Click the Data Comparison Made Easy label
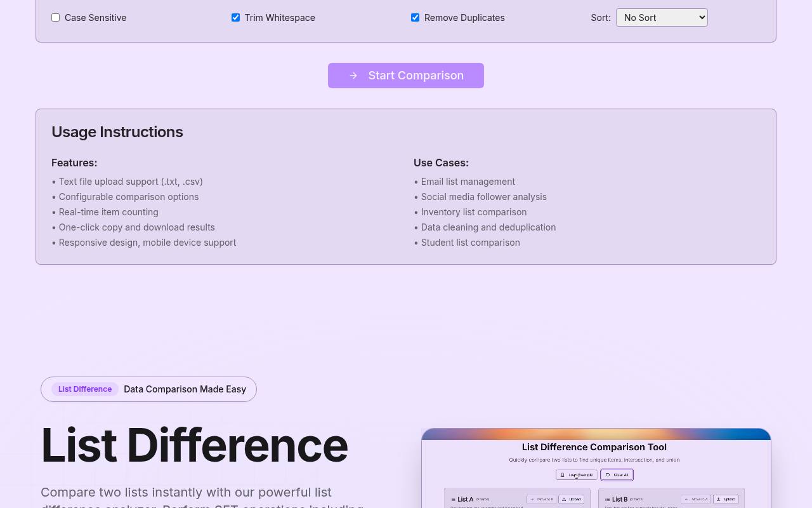 point(185,389)
